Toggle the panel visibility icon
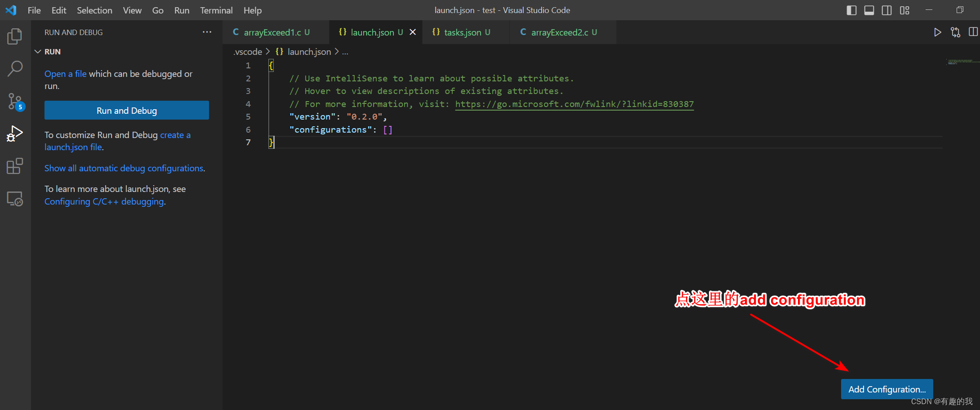The width and height of the screenshot is (980, 410). tap(869, 10)
